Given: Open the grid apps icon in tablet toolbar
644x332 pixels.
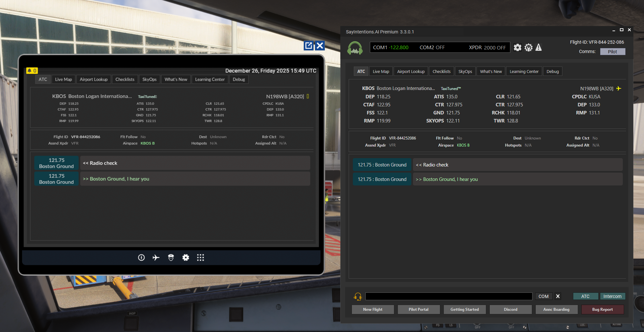Looking at the screenshot, I should 201,257.
